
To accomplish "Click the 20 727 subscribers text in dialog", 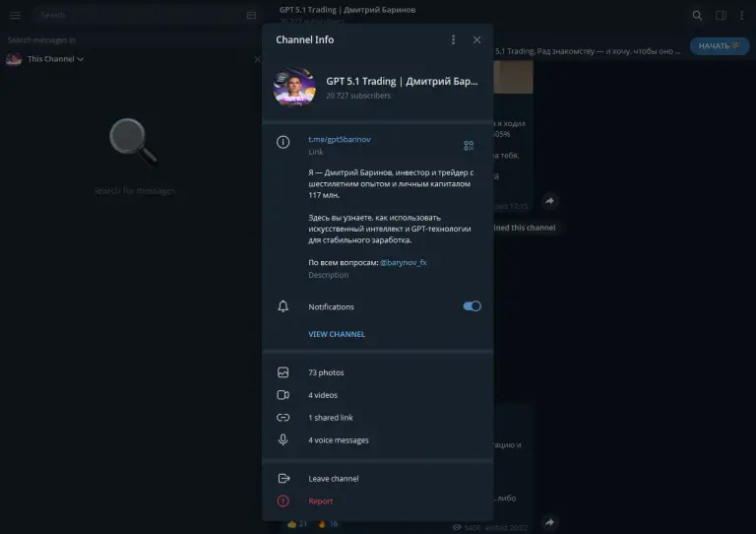I will (358, 96).
